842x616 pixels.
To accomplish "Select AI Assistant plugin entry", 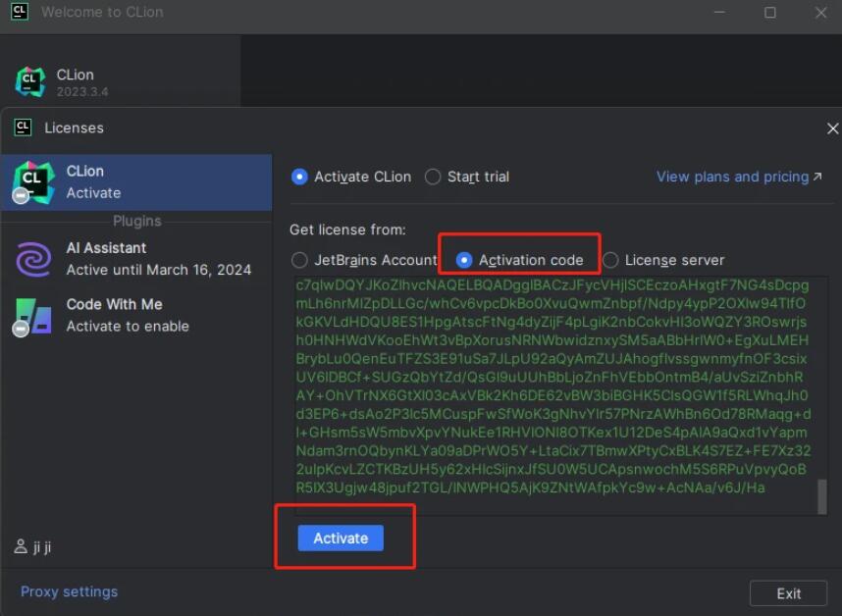I will (x=136, y=259).
